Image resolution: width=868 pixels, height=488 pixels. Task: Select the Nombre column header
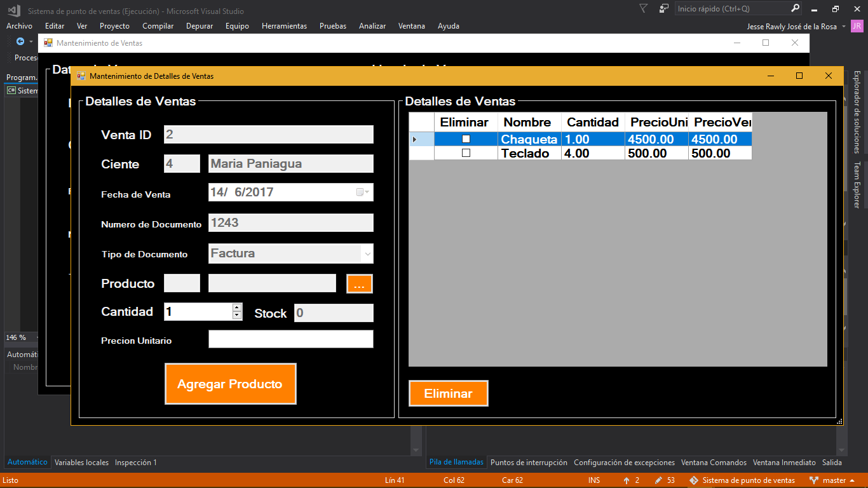pos(529,122)
